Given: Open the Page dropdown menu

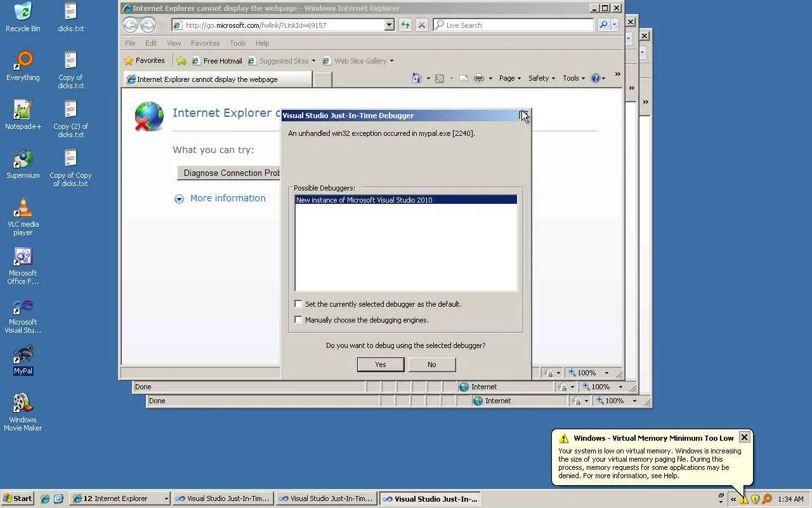Looking at the screenshot, I should (509, 78).
